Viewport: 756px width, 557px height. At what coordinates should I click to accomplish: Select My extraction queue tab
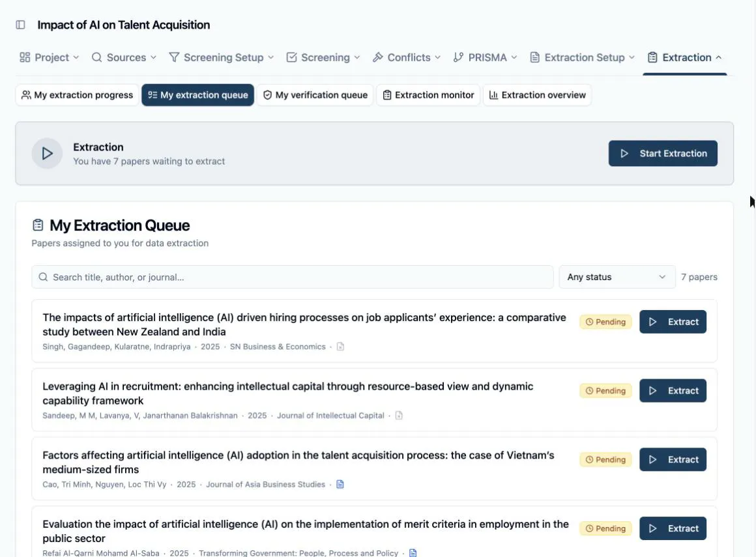point(197,95)
